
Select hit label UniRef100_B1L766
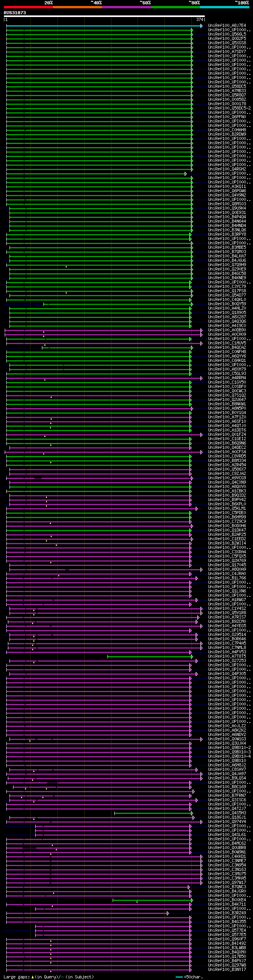(227, 578)
